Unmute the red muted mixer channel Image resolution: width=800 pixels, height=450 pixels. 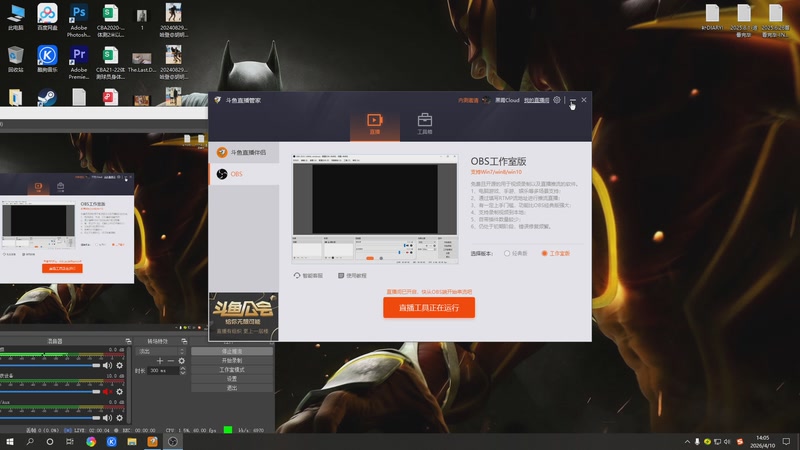(107, 391)
